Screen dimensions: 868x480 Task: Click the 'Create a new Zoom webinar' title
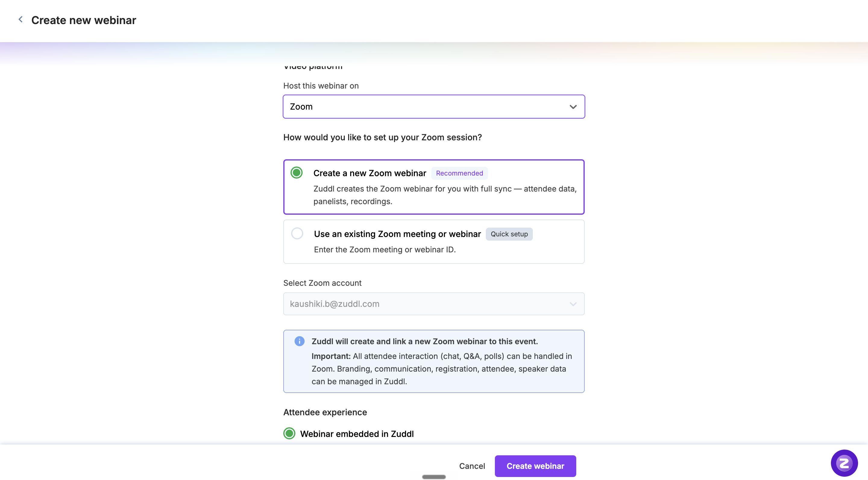pyautogui.click(x=370, y=173)
